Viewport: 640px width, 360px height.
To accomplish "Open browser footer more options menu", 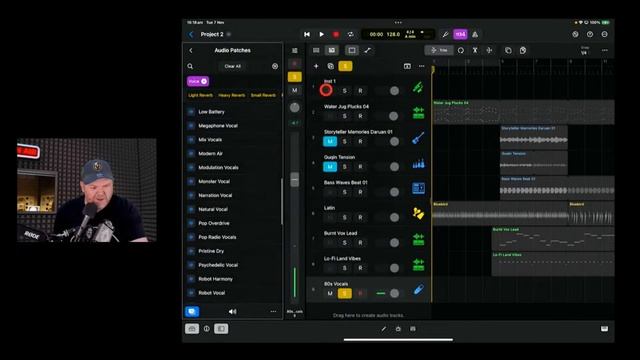I will click(273, 311).
